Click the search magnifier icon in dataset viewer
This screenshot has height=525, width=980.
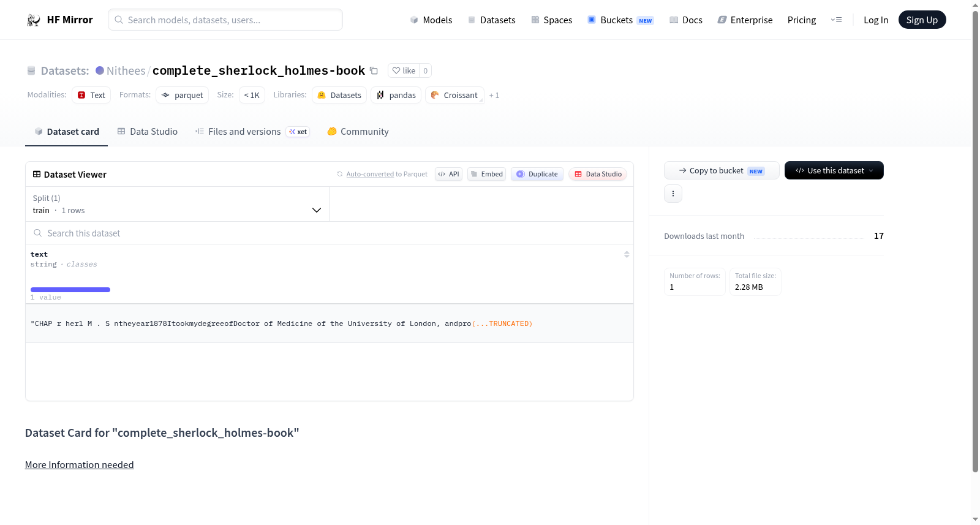point(38,233)
